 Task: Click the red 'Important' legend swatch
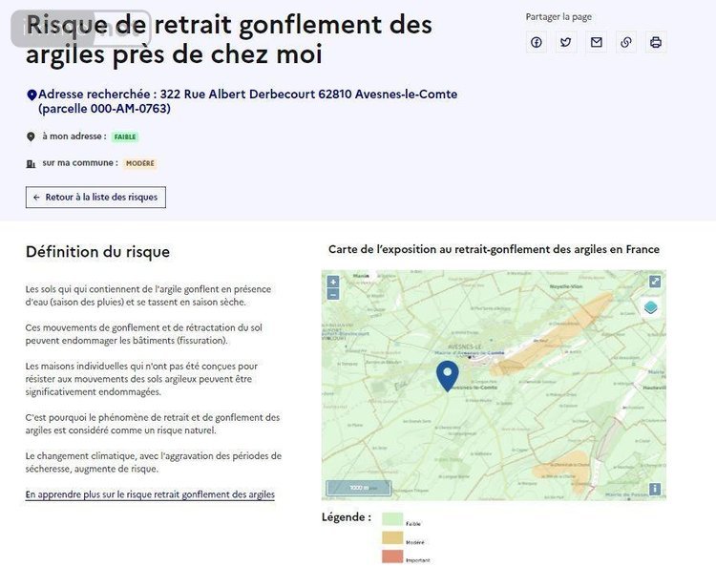[x=391, y=556]
